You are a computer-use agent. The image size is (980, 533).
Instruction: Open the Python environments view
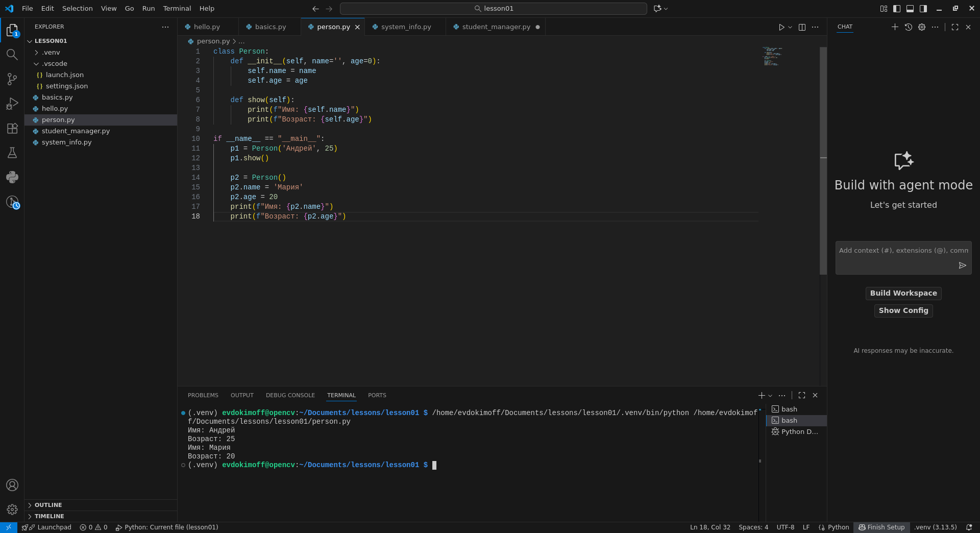[12, 177]
